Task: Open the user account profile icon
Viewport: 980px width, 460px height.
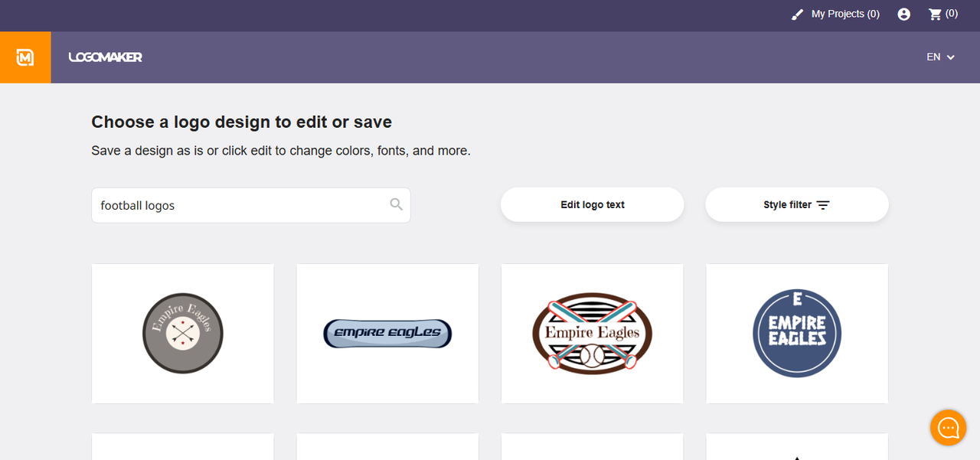Action: pos(904,15)
